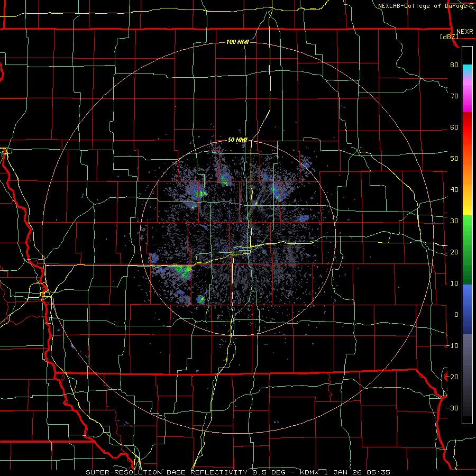
Task: Click the 50 value on the dBZ scale
Action: click(x=454, y=159)
